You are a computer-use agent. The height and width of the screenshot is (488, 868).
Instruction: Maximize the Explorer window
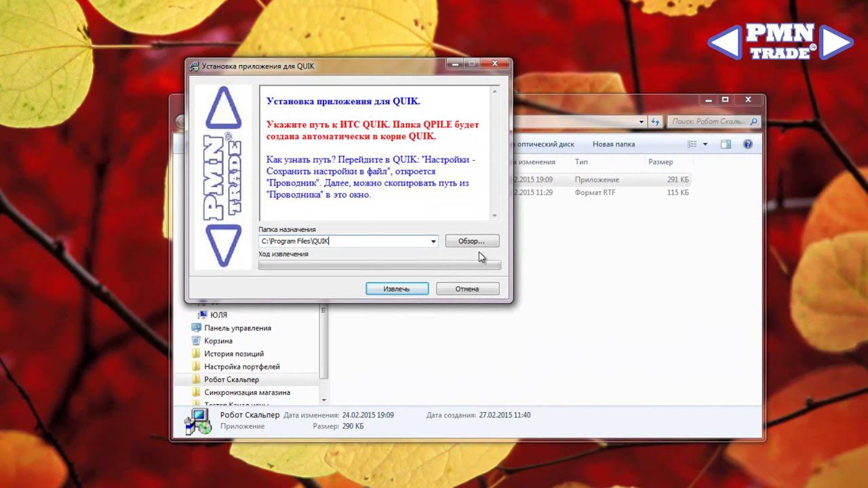pos(724,100)
